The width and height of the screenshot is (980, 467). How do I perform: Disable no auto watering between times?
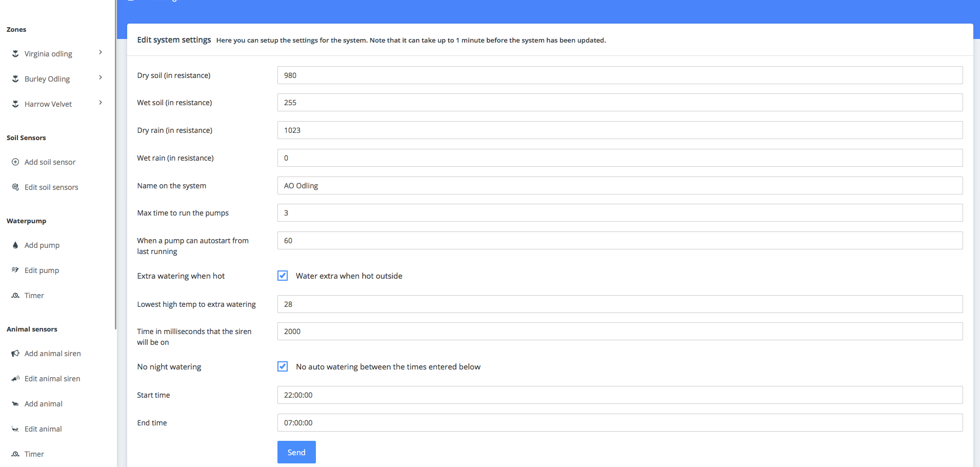pos(283,366)
